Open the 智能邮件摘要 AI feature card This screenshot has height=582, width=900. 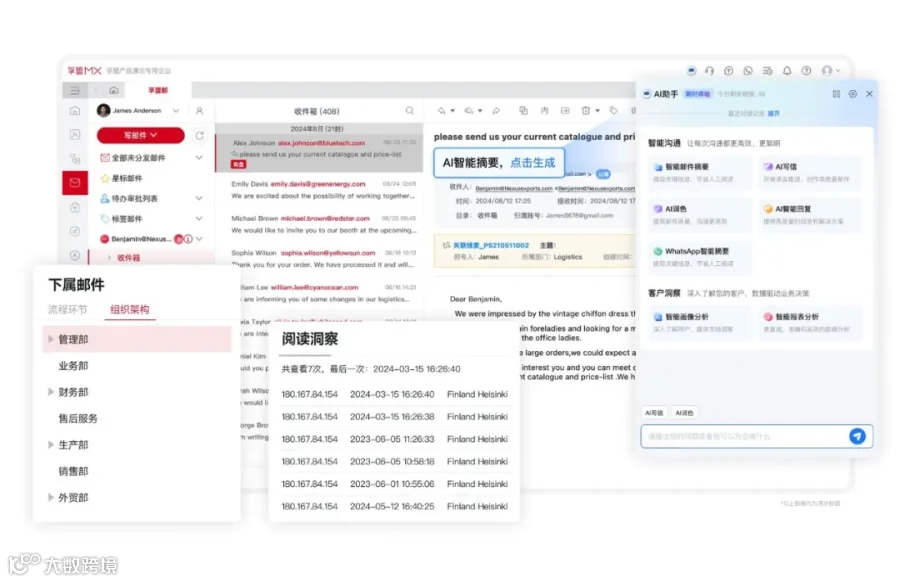click(x=700, y=172)
